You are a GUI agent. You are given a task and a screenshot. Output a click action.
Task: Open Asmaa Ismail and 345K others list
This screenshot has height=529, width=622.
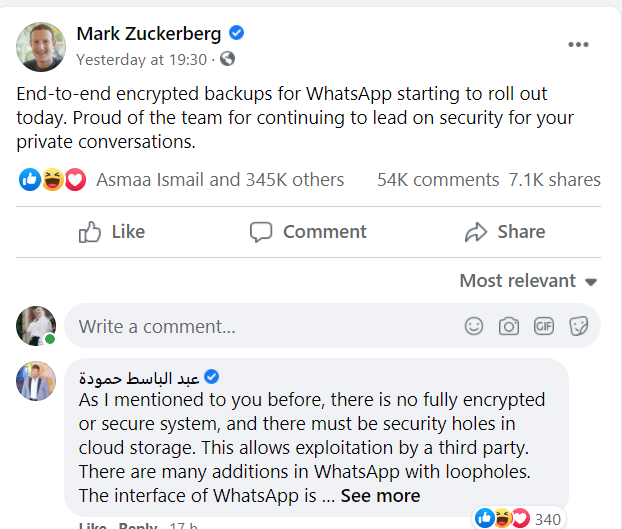(220, 180)
